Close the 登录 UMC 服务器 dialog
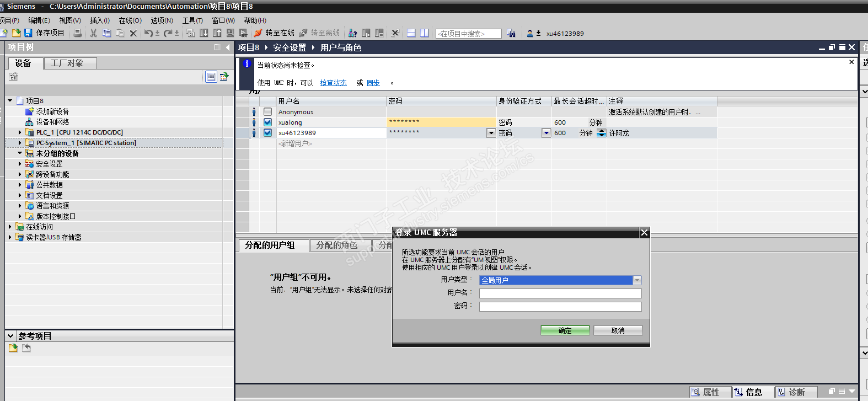868x401 pixels. pyautogui.click(x=644, y=233)
